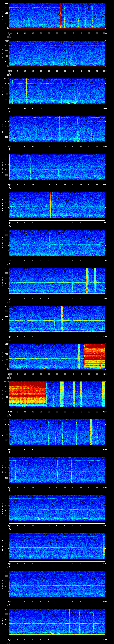
Task: Click Frequency (Hz) axis label of 3:40:00 spectrogram
Action: [3, 356]
